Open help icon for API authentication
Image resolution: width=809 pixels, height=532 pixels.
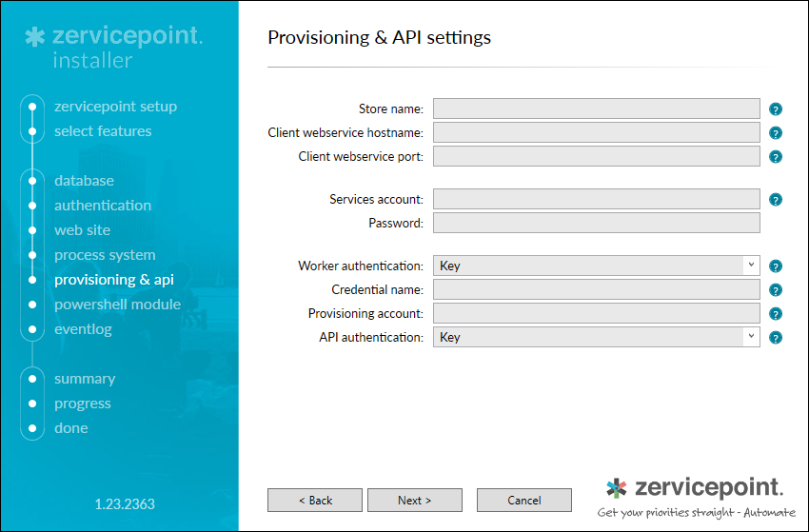pyautogui.click(x=776, y=338)
